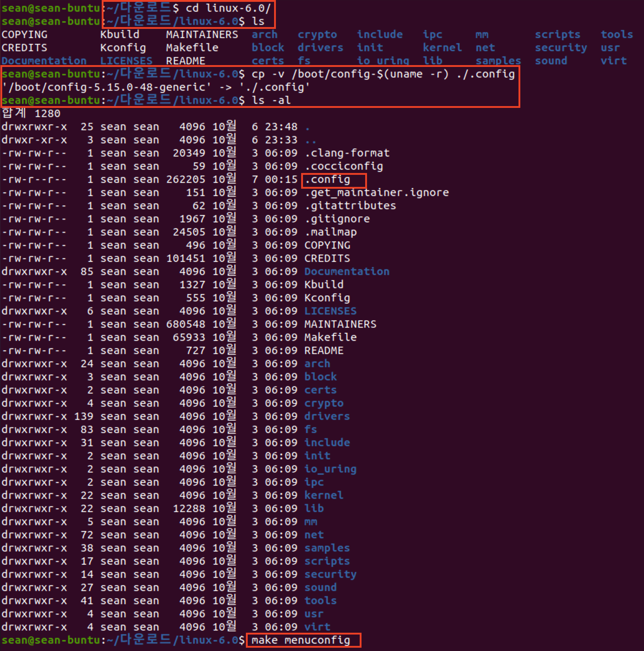This screenshot has height=651, width=644.
Task: Click the link count 85
Action: pyautogui.click(x=87, y=272)
